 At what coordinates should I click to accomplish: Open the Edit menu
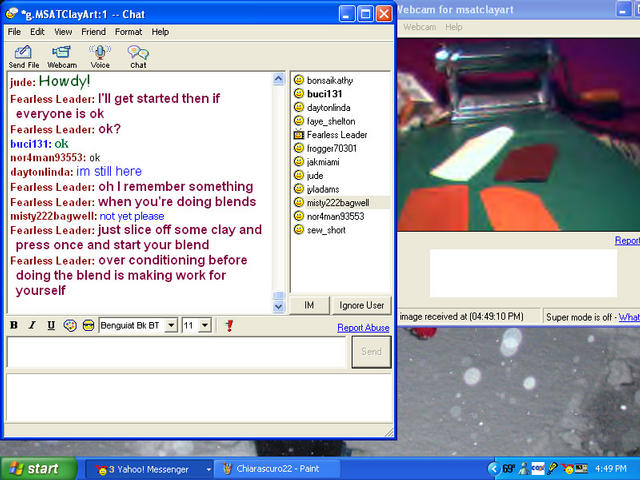point(37,32)
